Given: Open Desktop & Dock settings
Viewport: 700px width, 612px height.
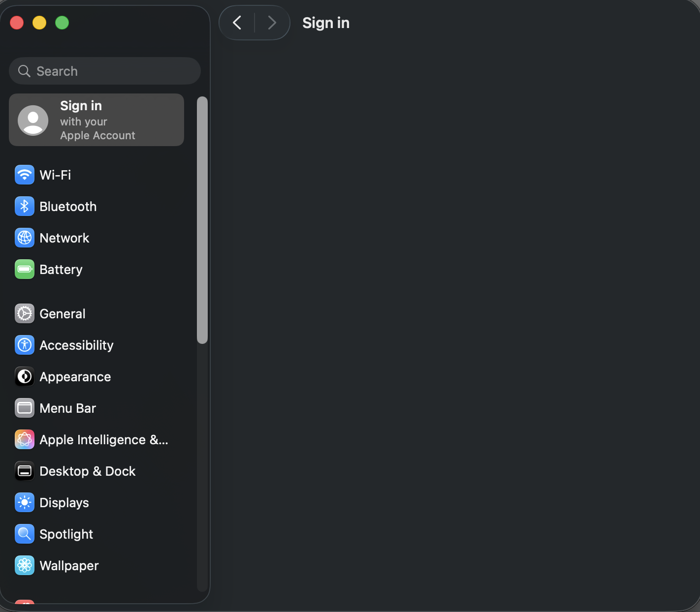Looking at the screenshot, I should pyautogui.click(x=87, y=471).
